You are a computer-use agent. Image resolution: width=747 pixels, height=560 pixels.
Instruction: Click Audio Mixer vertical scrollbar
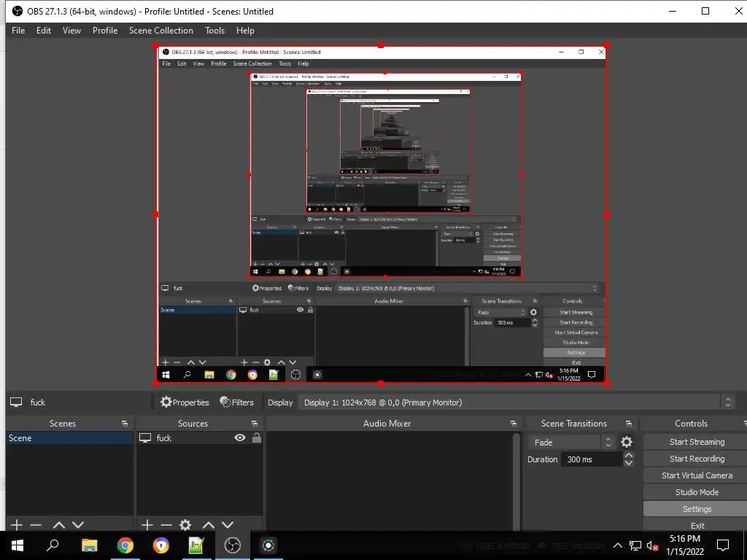pos(516,481)
